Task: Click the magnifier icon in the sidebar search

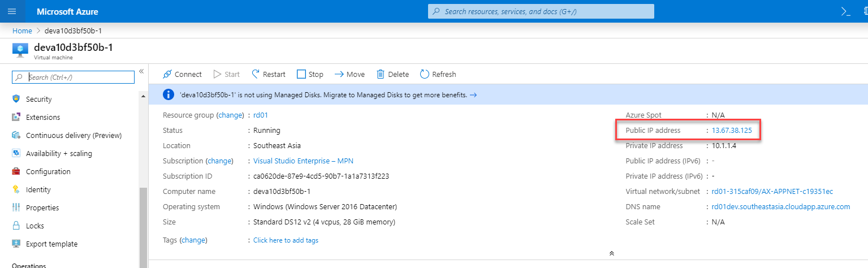Action: (x=20, y=77)
